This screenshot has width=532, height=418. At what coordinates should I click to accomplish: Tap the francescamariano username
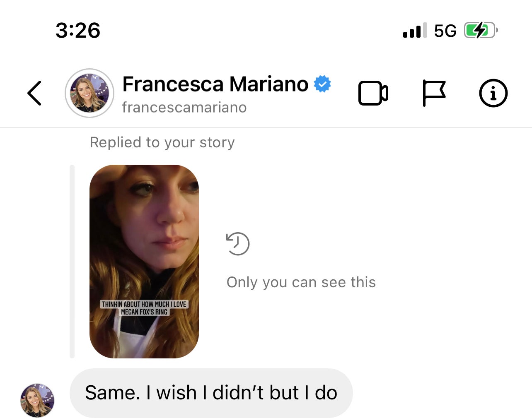click(x=184, y=108)
